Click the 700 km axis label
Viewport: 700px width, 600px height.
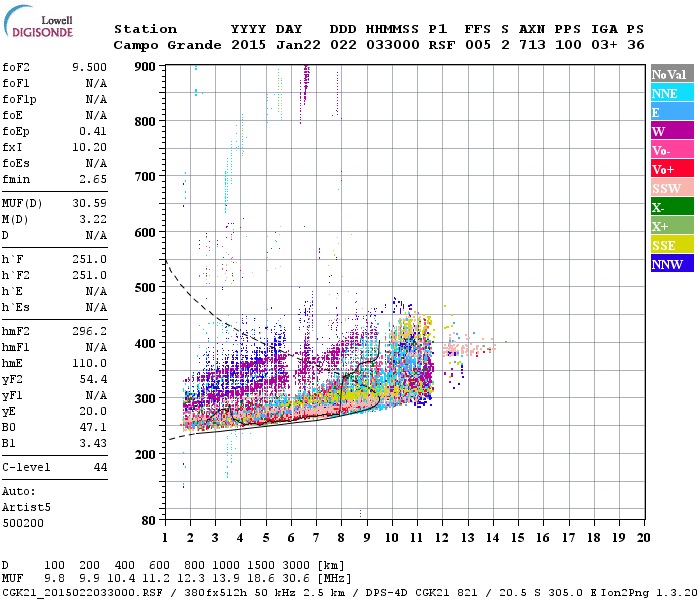(145, 177)
